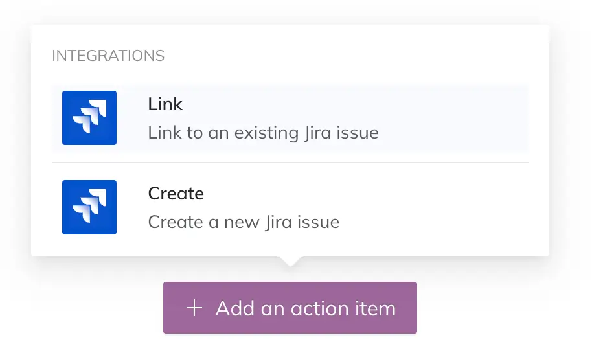The image size is (592, 364).
Task: Select the Link integration option
Action: pos(290,118)
